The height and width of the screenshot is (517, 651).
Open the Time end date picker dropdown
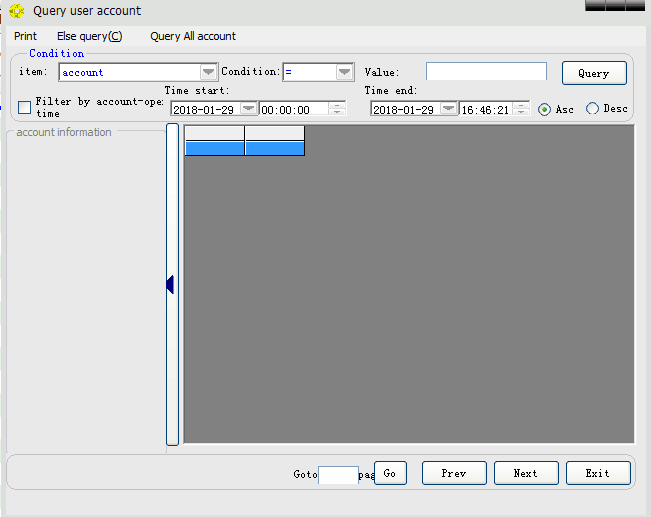449,108
